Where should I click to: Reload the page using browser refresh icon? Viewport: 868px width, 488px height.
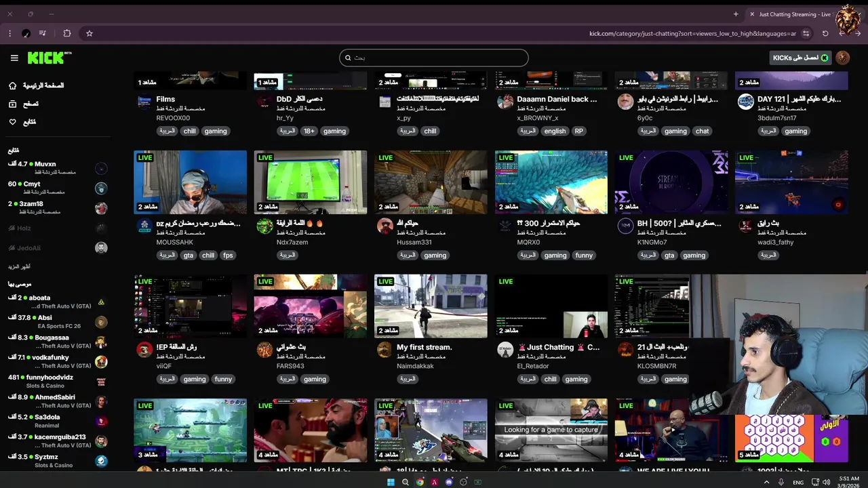pos(825,33)
